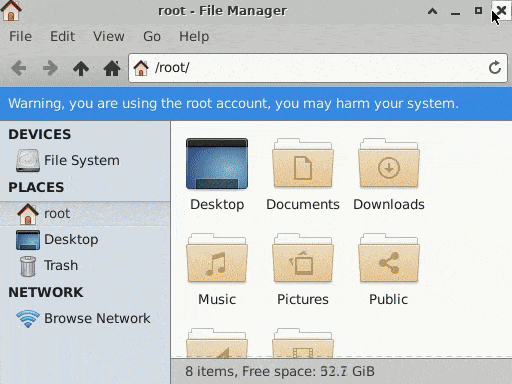Viewport: 512px width, 384px height.
Task: Open the Downloads folder
Action: 389,164
